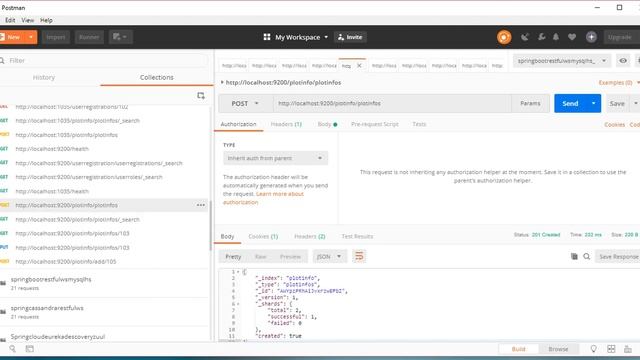
Task: Open Examples (0) dropdown
Action: point(618,82)
